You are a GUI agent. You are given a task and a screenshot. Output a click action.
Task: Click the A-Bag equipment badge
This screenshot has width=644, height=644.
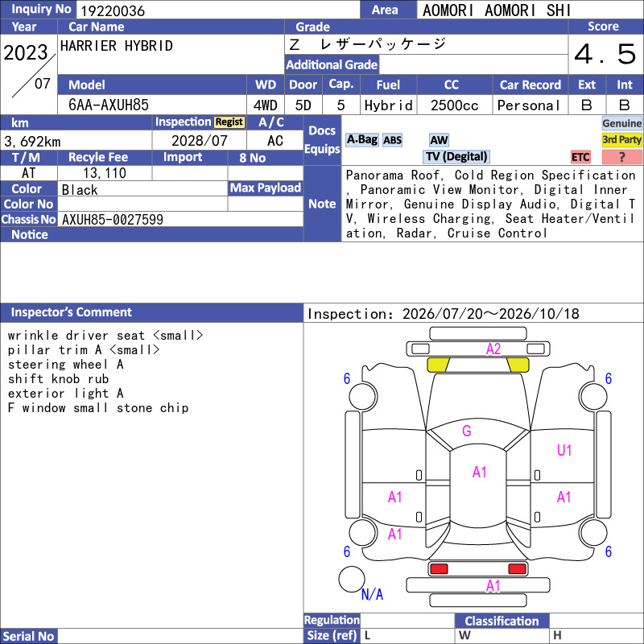pyautogui.click(x=361, y=140)
